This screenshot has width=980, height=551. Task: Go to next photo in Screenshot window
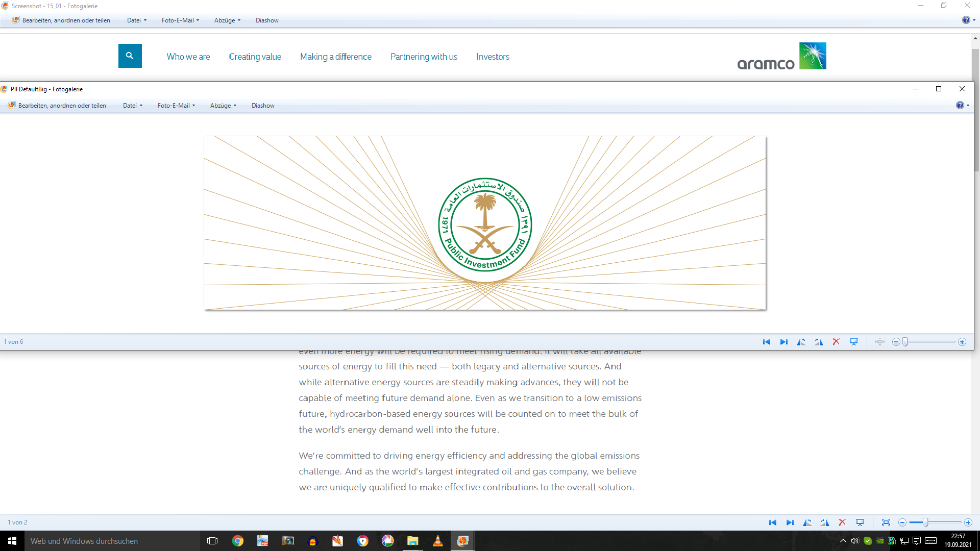pyautogui.click(x=790, y=522)
